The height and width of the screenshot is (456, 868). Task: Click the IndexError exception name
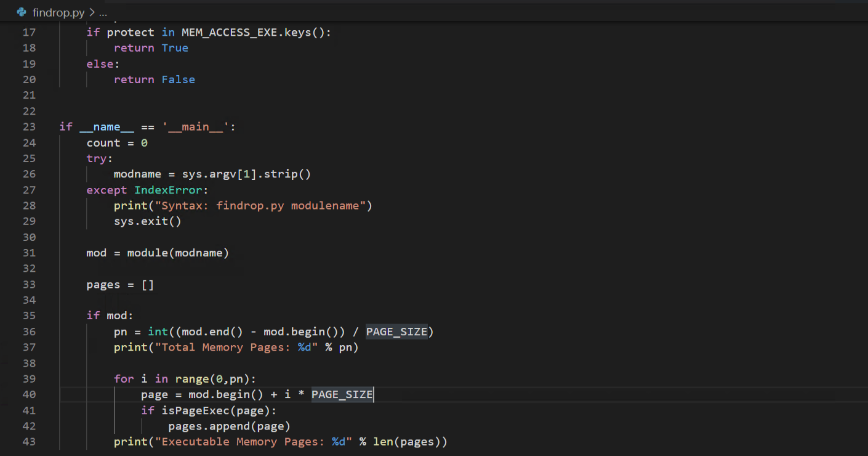click(168, 190)
